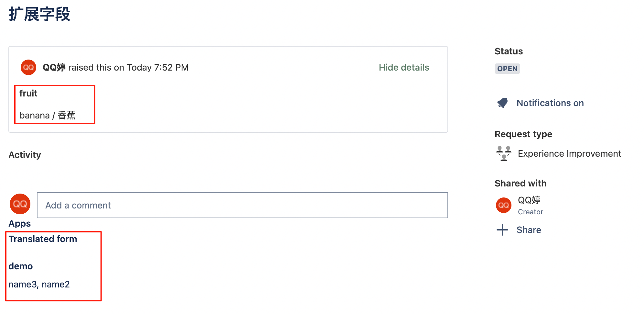The image size is (644, 314).
Task: Toggle Notifications on link
Action: [x=550, y=103]
